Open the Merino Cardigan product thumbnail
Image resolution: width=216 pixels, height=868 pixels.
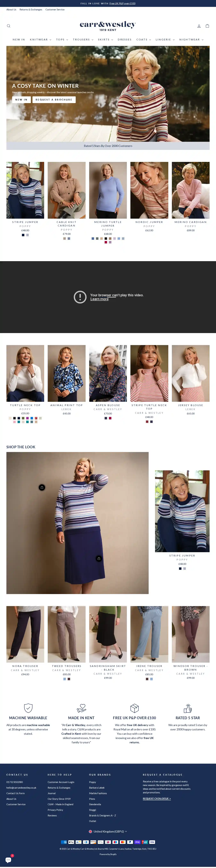click(x=190, y=190)
